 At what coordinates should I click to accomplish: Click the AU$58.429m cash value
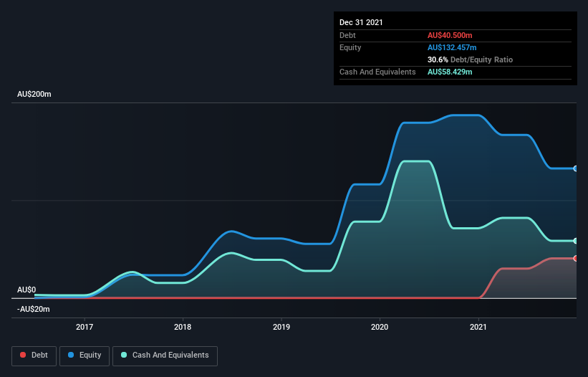click(x=450, y=72)
